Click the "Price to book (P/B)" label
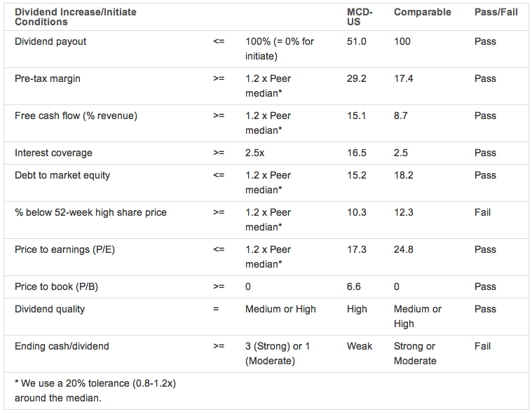The height and width of the screenshot is (414, 532). pyautogui.click(x=56, y=287)
